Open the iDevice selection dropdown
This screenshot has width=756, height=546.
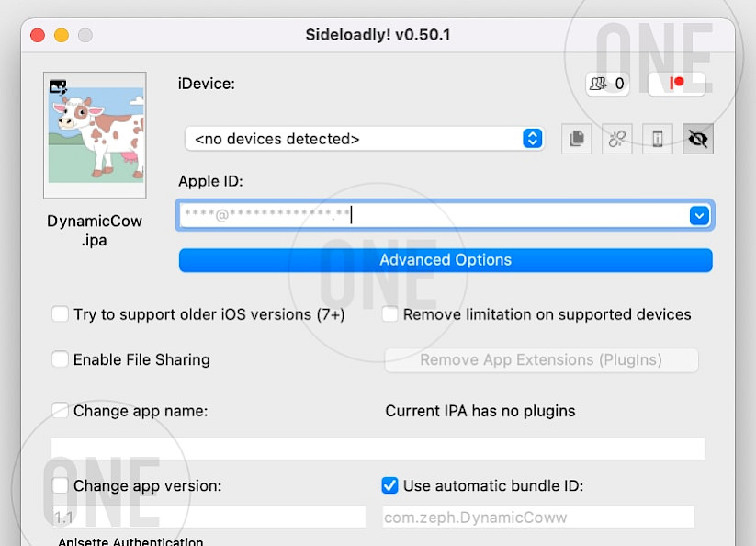coord(365,139)
